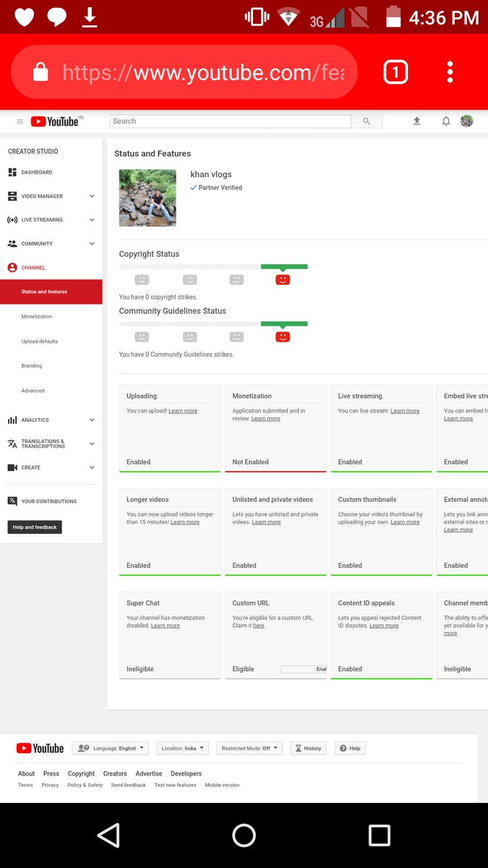Click claim it here Custom URL link
This screenshot has width=488, height=868.
(x=259, y=626)
